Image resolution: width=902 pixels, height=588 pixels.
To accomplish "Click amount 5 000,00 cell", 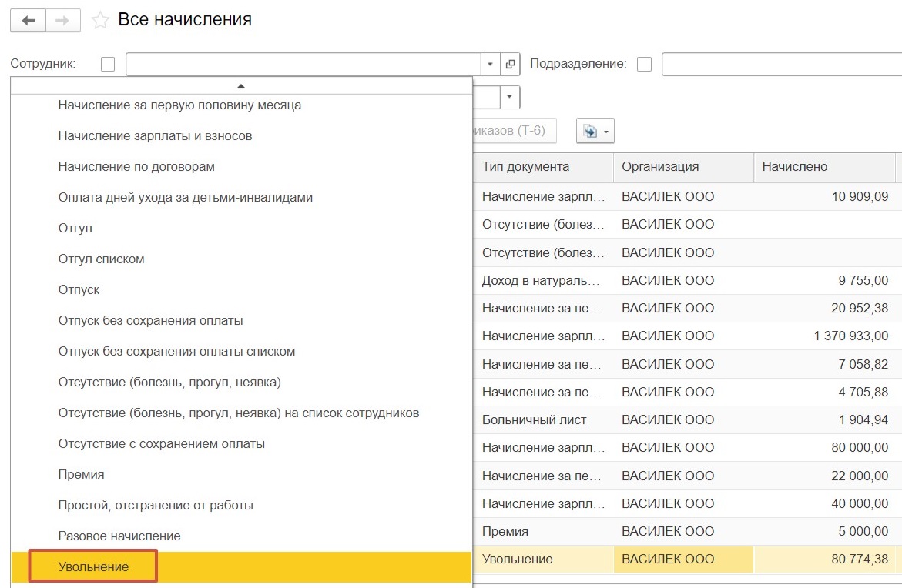I will point(824,531).
